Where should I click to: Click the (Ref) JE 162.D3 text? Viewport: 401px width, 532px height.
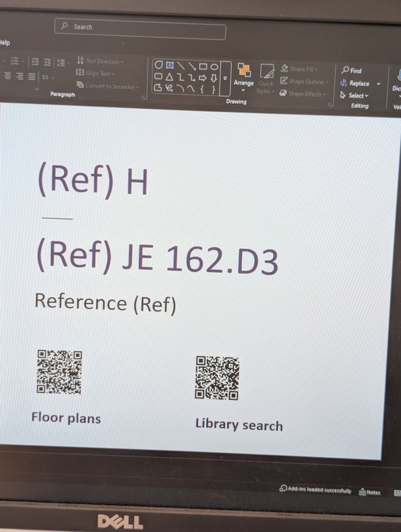[158, 257]
